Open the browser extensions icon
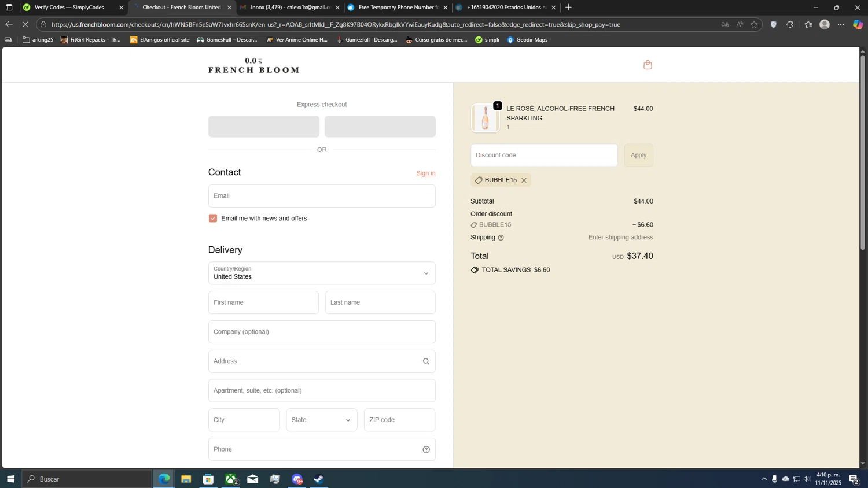This screenshot has width=868, height=488. 790,24
